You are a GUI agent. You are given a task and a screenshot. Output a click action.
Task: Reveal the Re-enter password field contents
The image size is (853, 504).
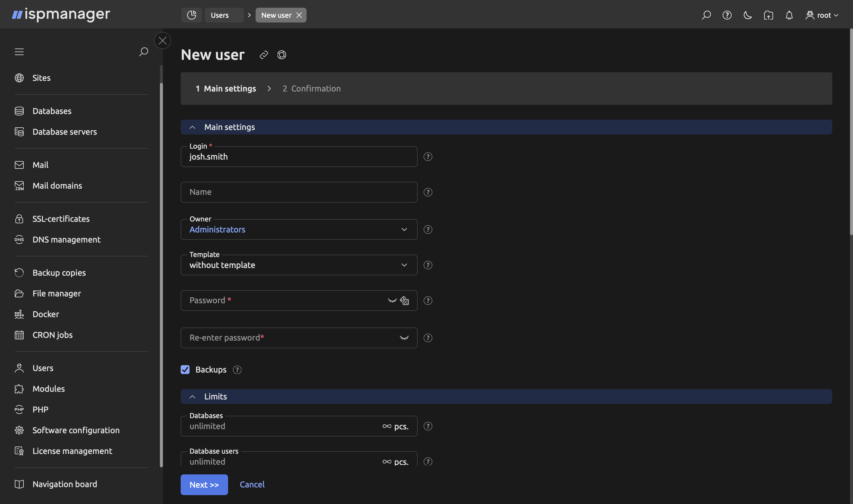tap(404, 338)
